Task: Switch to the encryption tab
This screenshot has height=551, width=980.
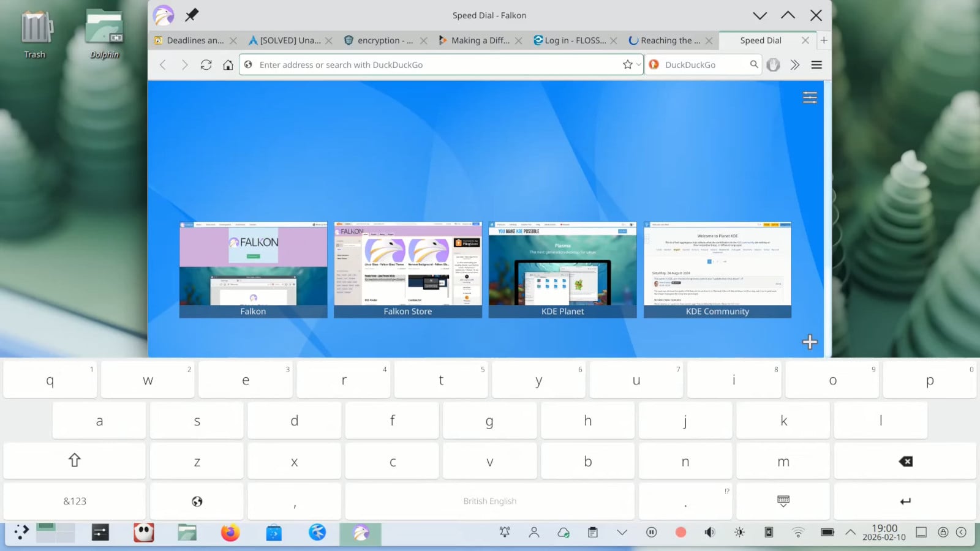Action: click(380, 40)
